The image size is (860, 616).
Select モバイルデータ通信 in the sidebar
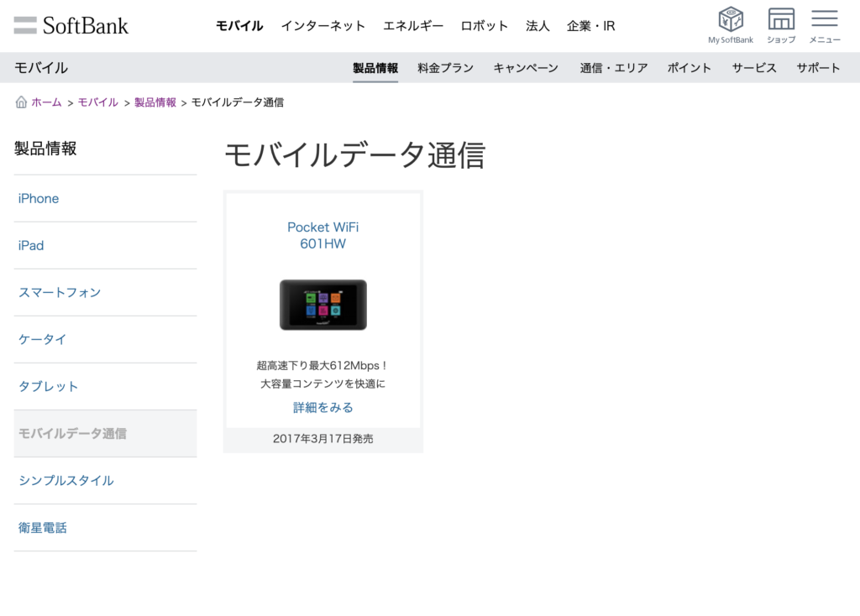point(105,434)
